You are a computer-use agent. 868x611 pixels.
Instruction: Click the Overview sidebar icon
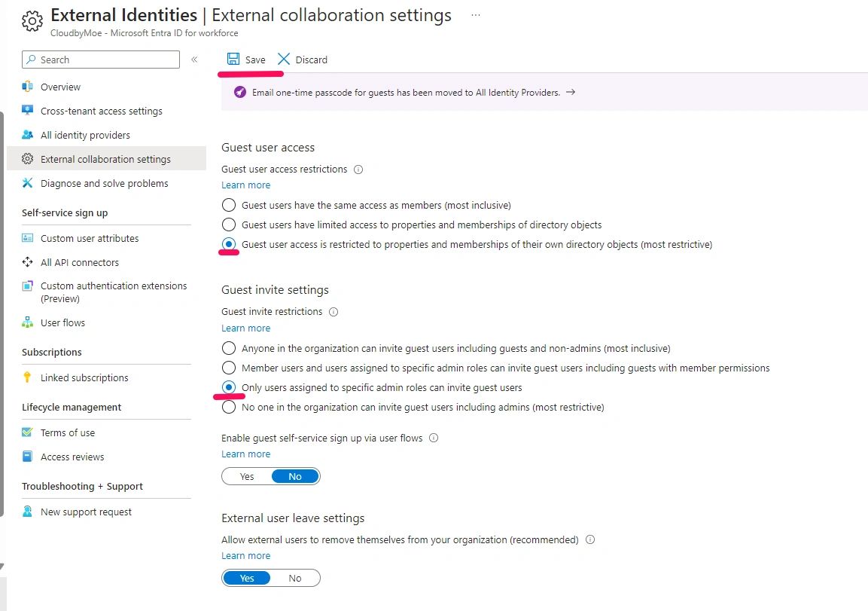tap(28, 87)
